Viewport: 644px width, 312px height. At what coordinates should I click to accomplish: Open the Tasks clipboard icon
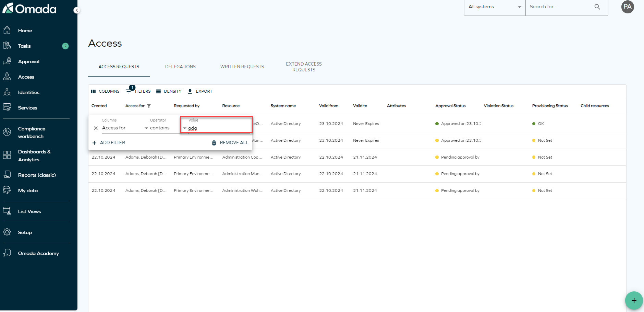coord(7,46)
